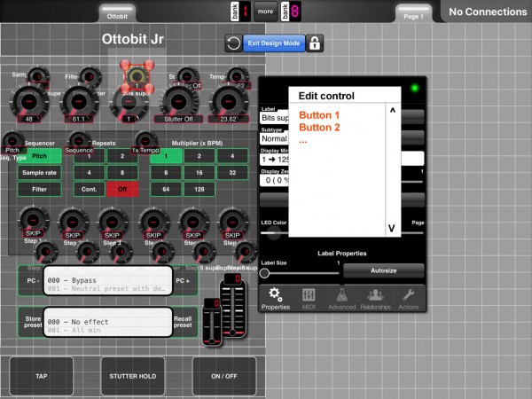This screenshot has width=532, height=399.
Task: Toggle the Sample rate sequencer button
Action: tap(39, 173)
